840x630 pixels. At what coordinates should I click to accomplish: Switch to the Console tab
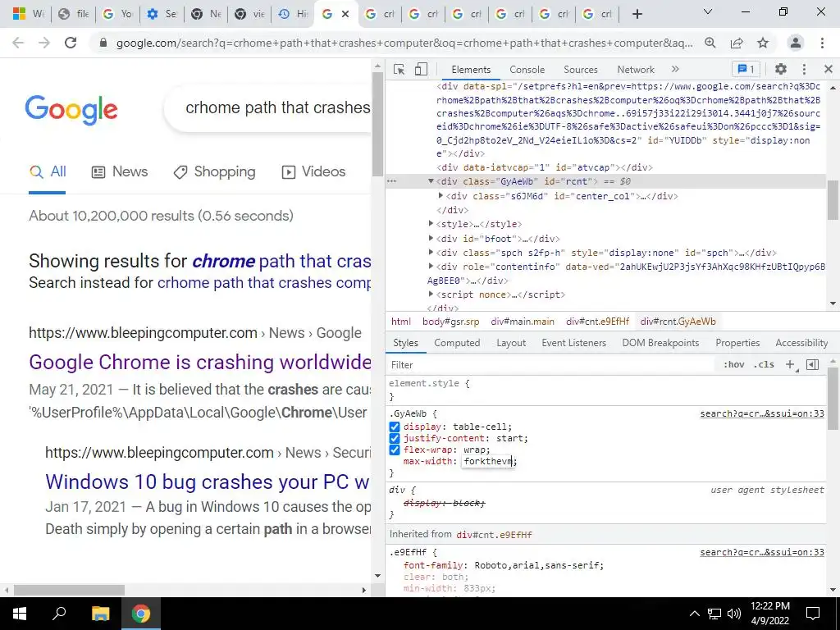(527, 70)
